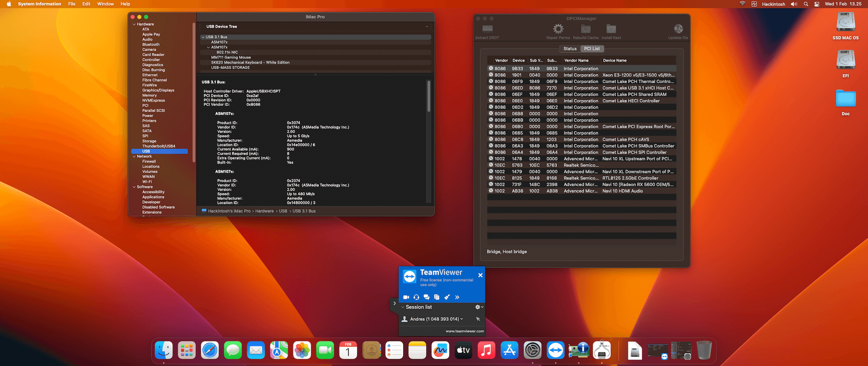The height and width of the screenshot is (366, 868).
Task: Close the TeamViewer session panel
Action: (x=480, y=275)
